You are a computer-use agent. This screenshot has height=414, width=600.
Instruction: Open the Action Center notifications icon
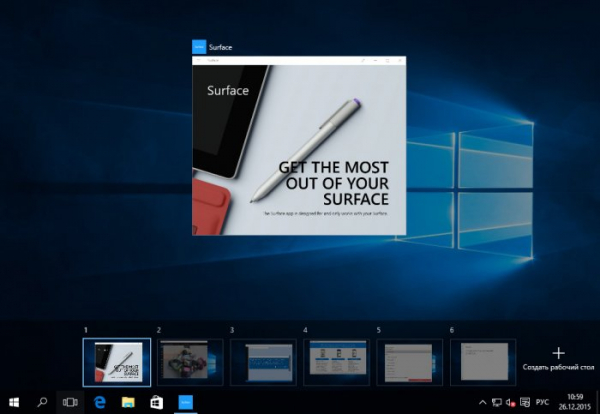click(x=525, y=403)
